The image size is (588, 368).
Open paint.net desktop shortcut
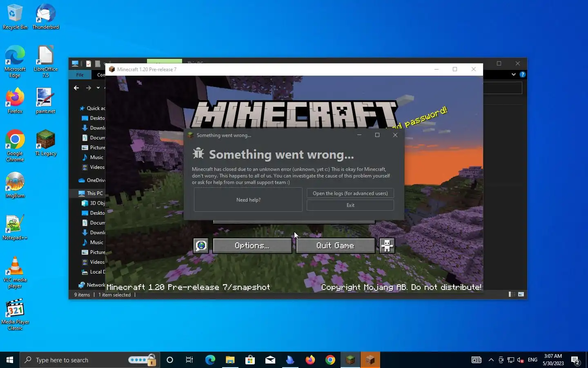point(45,101)
